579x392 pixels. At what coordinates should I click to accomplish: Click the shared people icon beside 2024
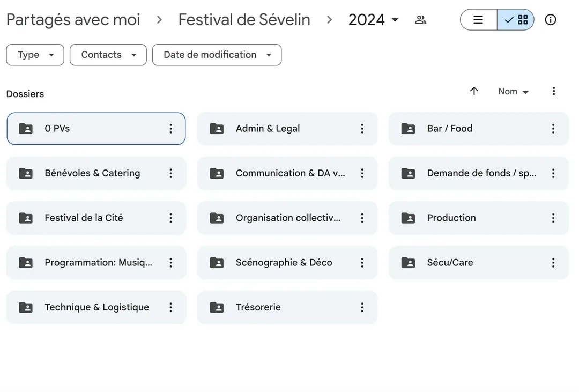(x=421, y=20)
